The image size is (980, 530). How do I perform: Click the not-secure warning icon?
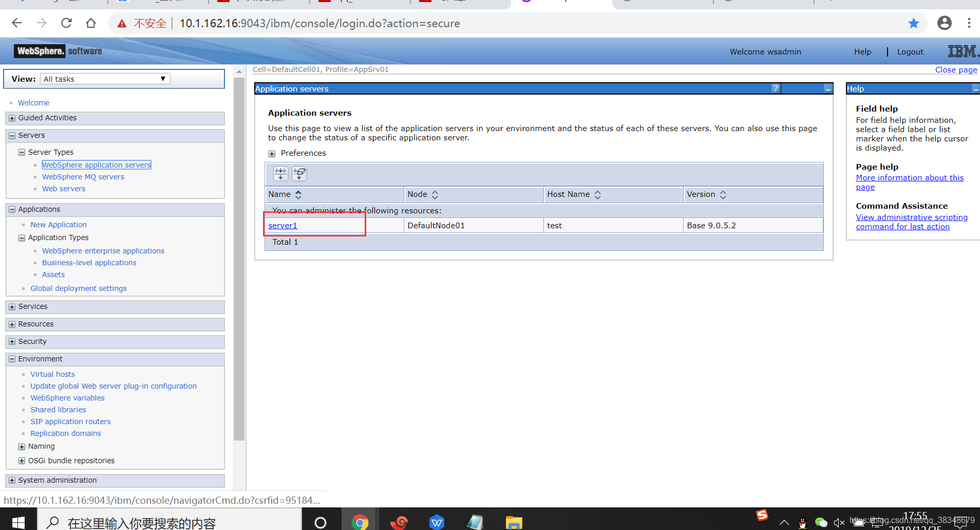point(122,24)
